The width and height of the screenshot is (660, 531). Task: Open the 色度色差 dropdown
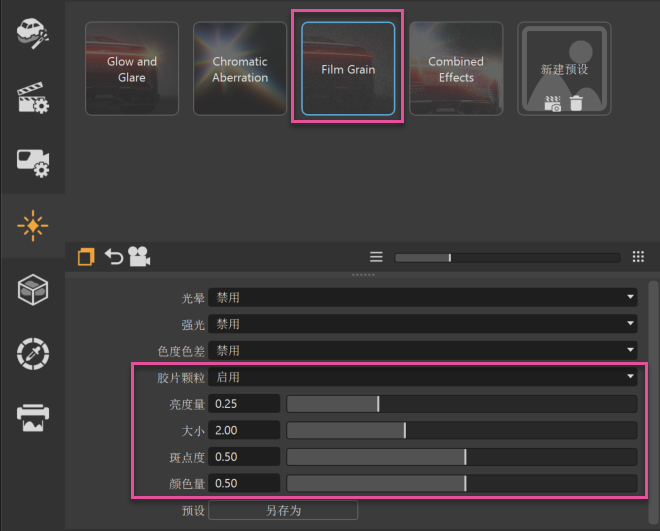423,350
